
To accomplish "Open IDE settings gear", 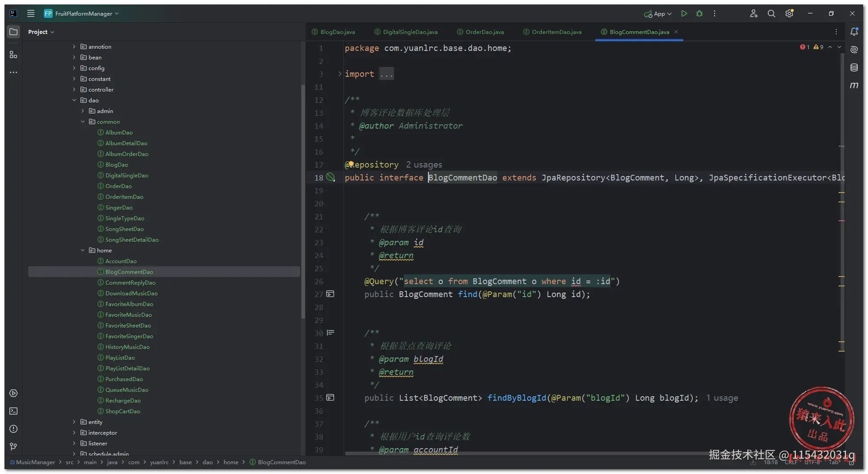I will tap(789, 13).
